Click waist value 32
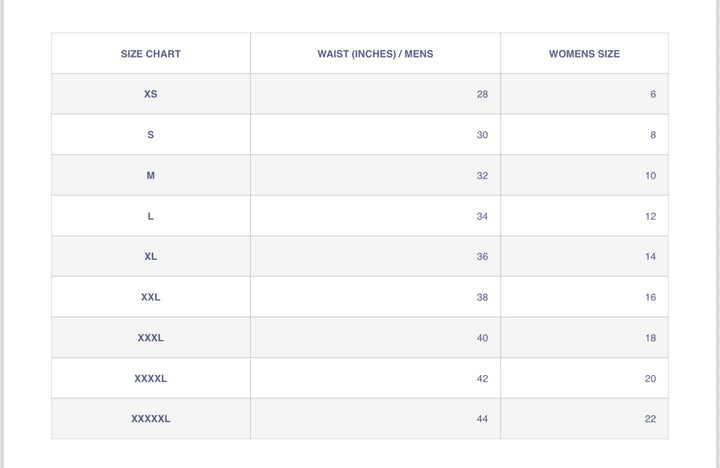Image resolution: width=720 pixels, height=468 pixels. 482,175
